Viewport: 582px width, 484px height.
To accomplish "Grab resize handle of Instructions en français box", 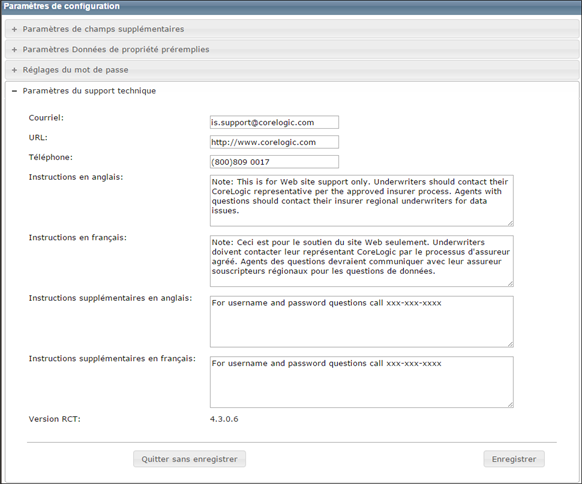I will tap(511, 284).
